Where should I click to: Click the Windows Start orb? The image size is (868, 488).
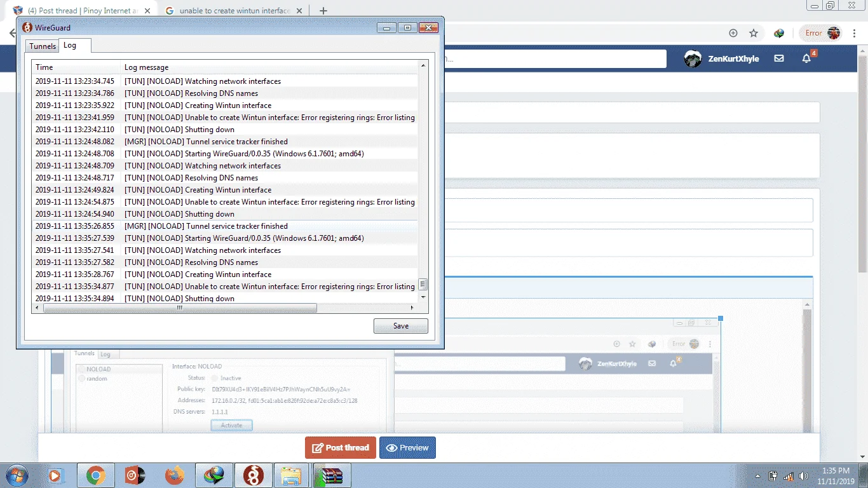pos(17,475)
